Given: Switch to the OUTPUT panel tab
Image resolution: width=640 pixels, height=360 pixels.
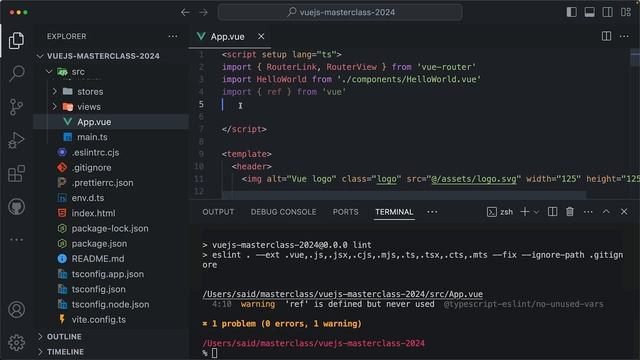Looking at the screenshot, I should (x=218, y=212).
